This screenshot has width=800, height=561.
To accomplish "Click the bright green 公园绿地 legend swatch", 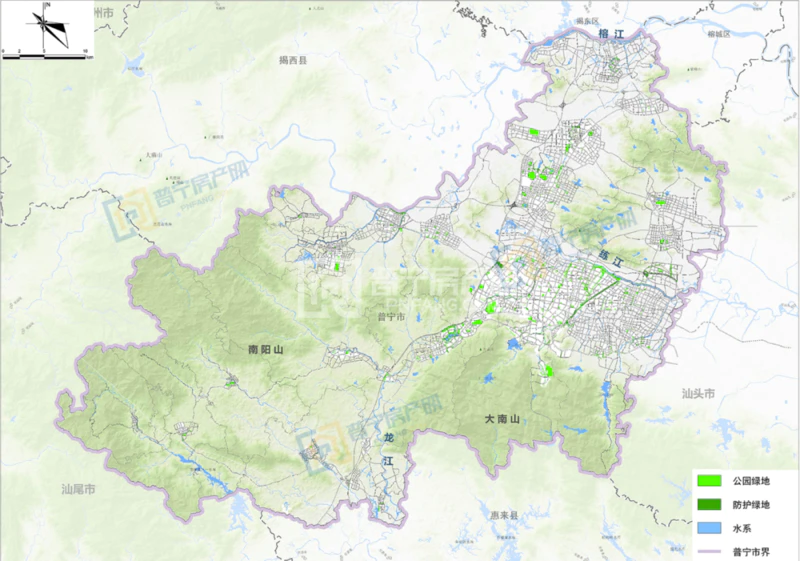I will (710, 482).
